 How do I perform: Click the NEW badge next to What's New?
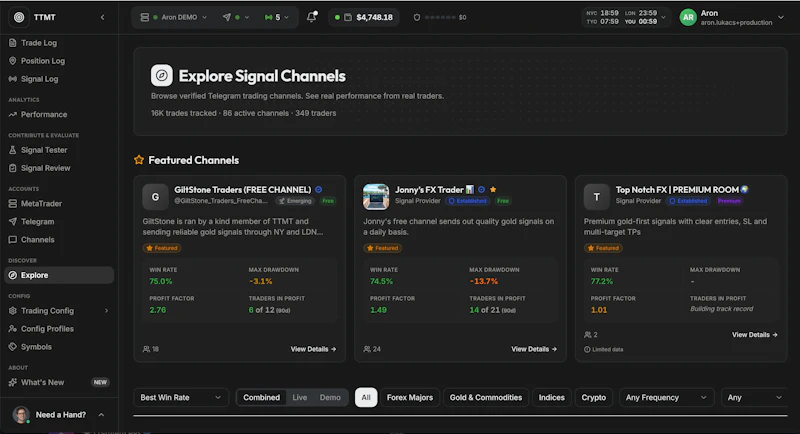coord(100,382)
